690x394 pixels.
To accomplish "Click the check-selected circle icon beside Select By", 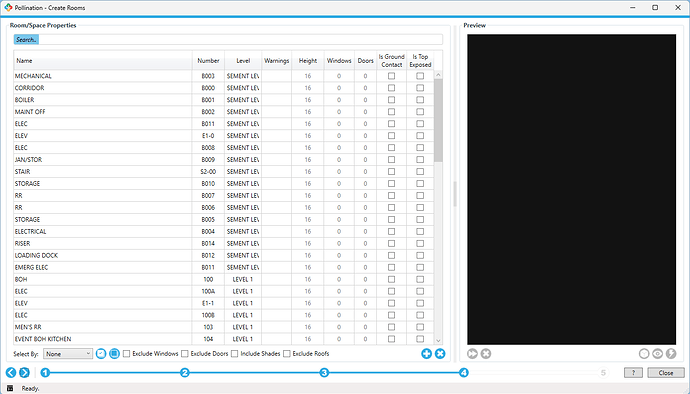I will pyautogui.click(x=101, y=353).
